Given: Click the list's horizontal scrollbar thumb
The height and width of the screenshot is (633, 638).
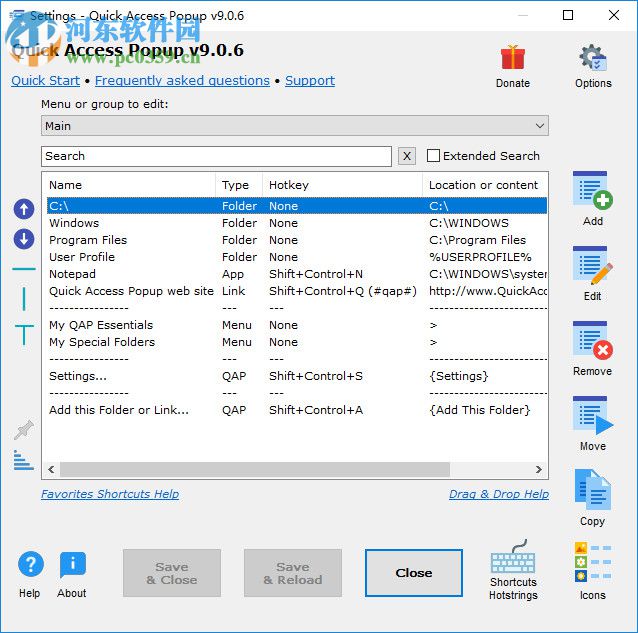Looking at the screenshot, I should point(255,469).
